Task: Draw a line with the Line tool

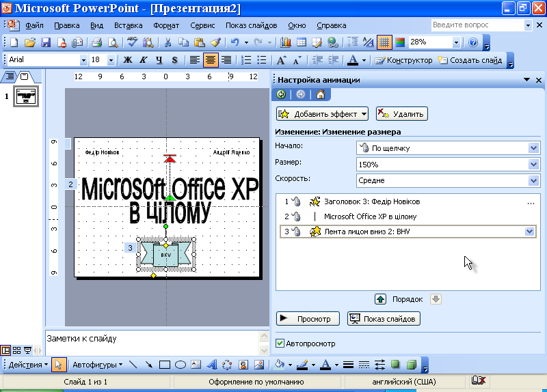Action: click(x=133, y=365)
